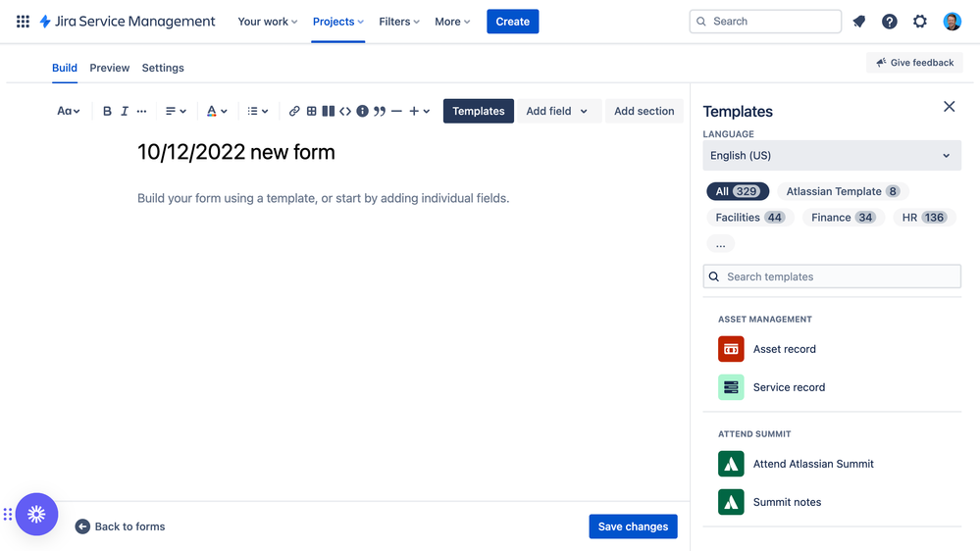Open the text style Aa dropdown
980x551 pixels.
68,111
